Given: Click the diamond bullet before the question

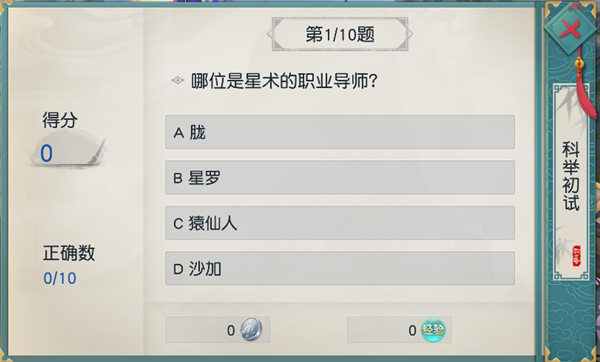Looking at the screenshot, I should tap(178, 80).
